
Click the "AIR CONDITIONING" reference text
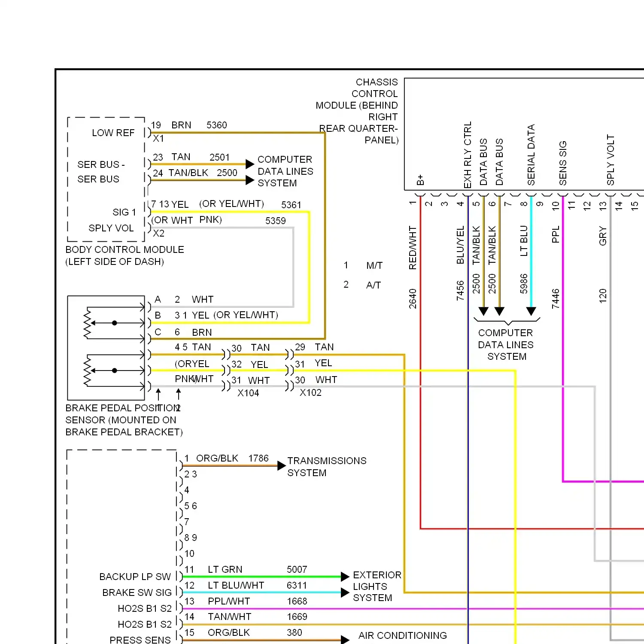pos(403,635)
